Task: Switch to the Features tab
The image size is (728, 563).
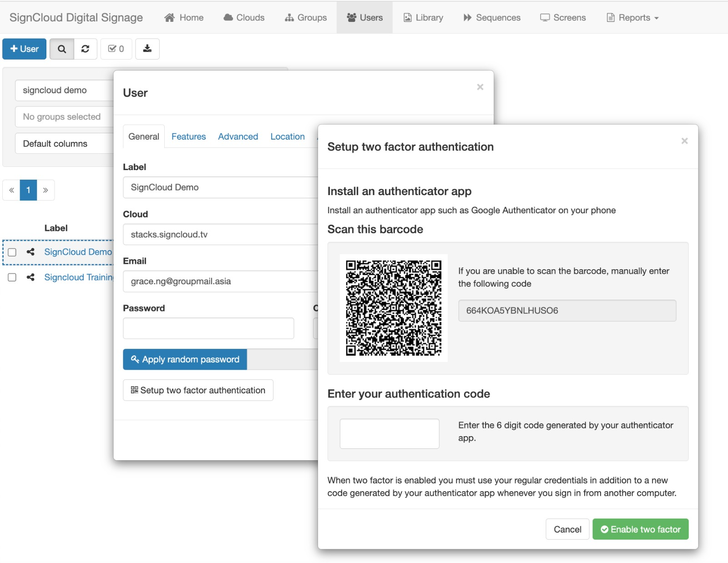Action: tap(189, 136)
